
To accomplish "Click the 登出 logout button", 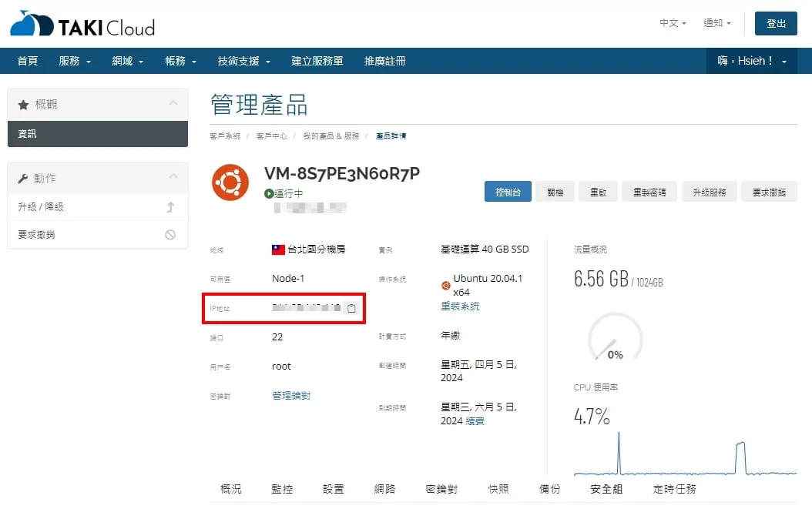I will coord(776,23).
